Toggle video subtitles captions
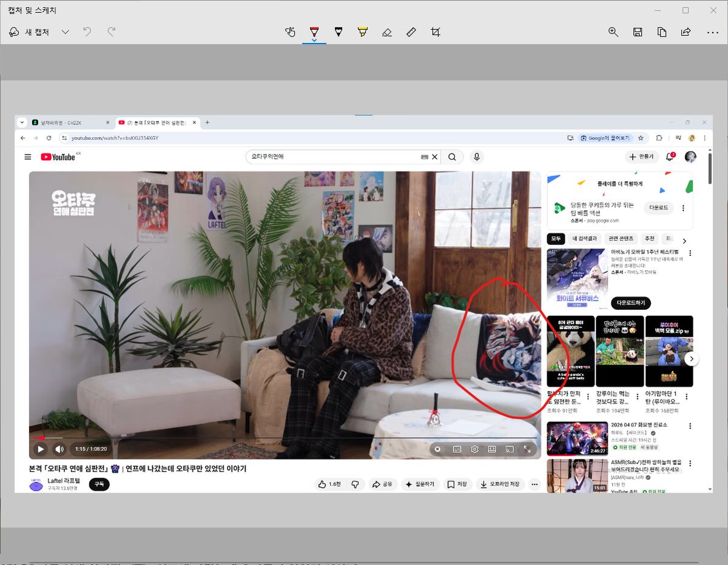 pos(457,449)
